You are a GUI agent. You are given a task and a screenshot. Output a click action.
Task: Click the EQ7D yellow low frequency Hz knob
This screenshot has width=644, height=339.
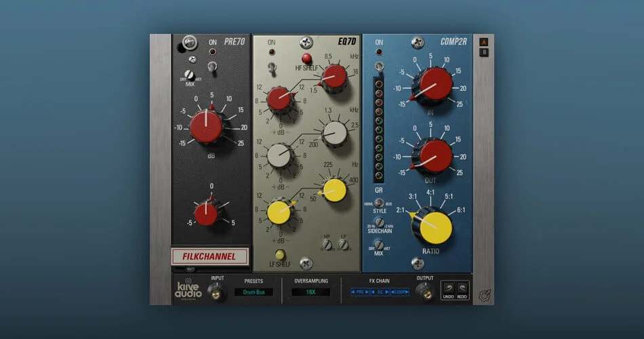pos(335,191)
